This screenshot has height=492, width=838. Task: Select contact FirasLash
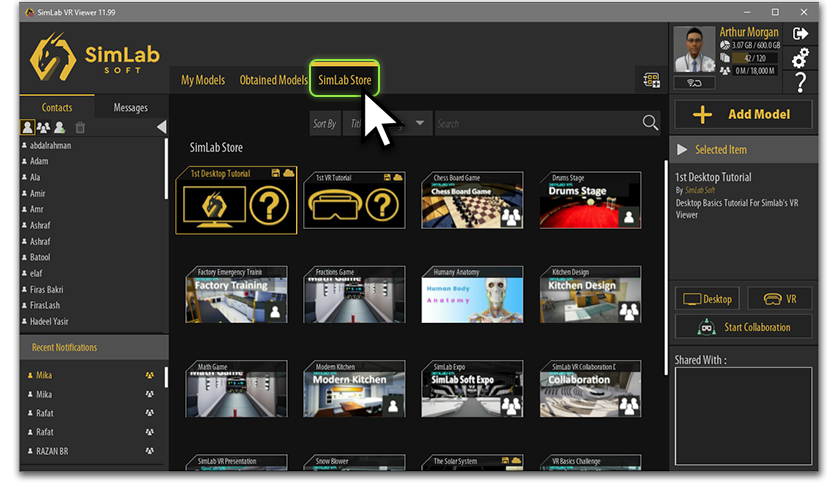click(x=45, y=305)
